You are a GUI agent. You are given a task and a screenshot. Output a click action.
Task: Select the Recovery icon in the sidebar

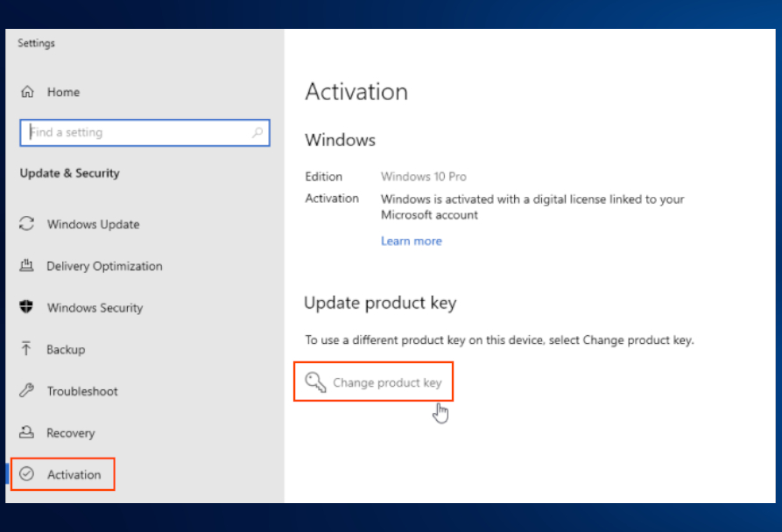coord(29,432)
